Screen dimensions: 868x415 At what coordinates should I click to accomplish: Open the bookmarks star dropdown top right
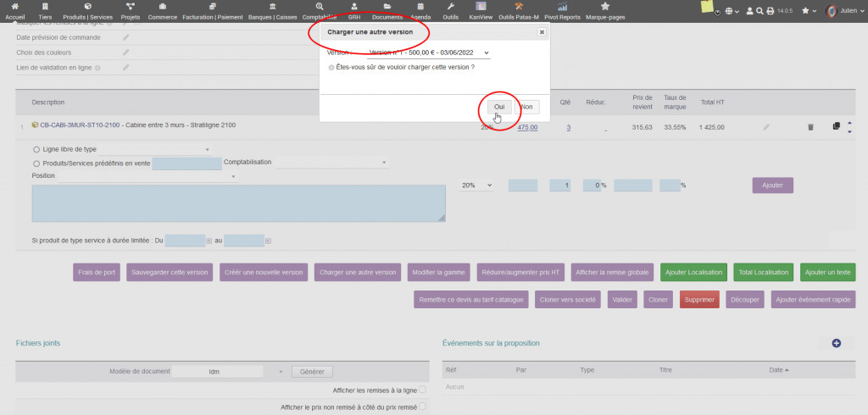tap(809, 11)
